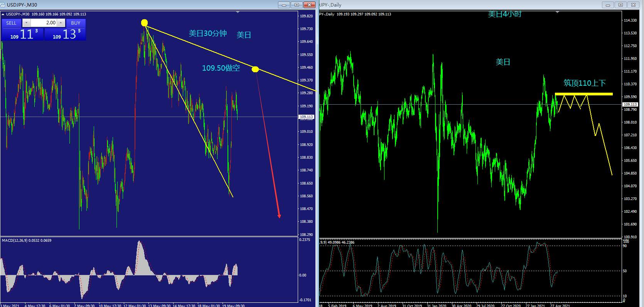Click the chart shift marker on USDJPY M30 chart

238,12
